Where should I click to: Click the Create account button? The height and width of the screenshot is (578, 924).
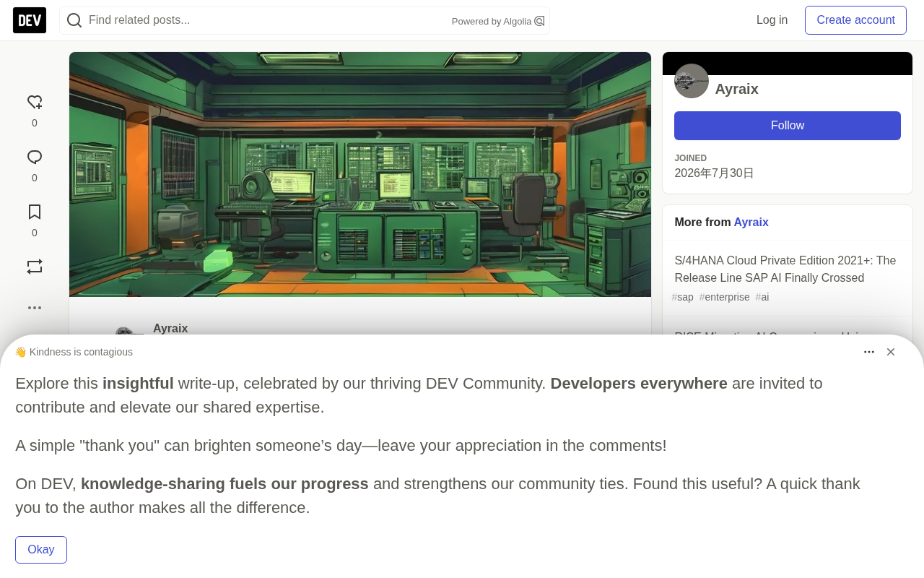[x=855, y=20]
